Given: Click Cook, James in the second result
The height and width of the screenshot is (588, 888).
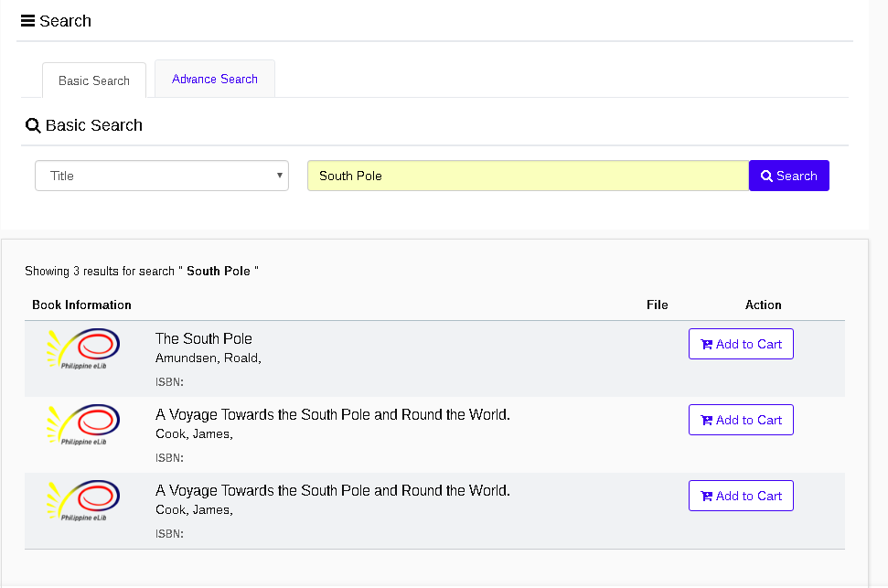Looking at the screenshot, I should click(x=194, y=433).
